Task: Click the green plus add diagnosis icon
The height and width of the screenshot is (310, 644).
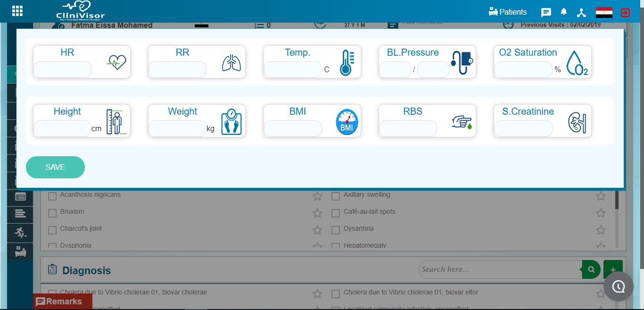Action: (613, 269)
